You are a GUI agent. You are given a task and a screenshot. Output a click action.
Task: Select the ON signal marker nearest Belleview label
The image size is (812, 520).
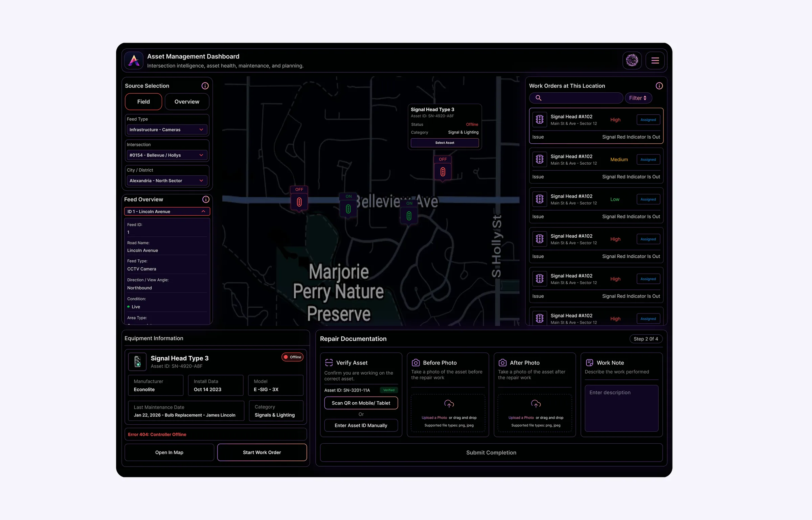click(x=348, y=206)
